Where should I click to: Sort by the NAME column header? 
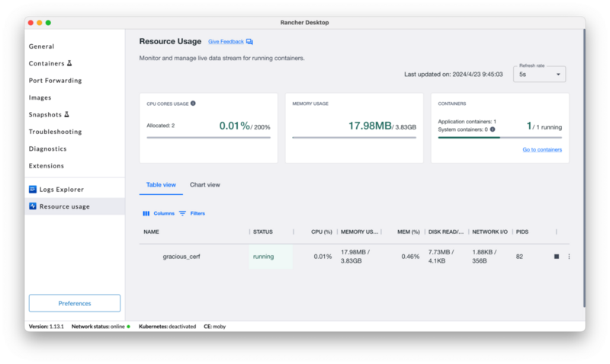coord(151,232)
